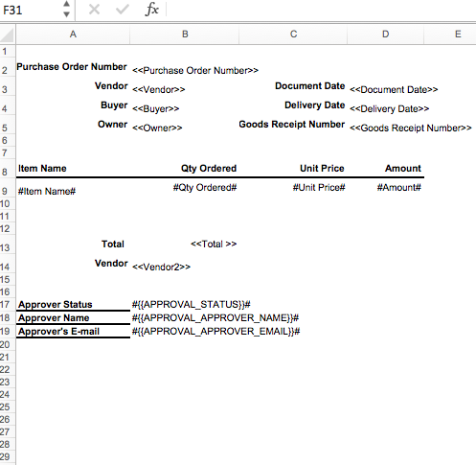Click the Name Box up arrow
Screen dimensions: 476x465
click(66, 4)
